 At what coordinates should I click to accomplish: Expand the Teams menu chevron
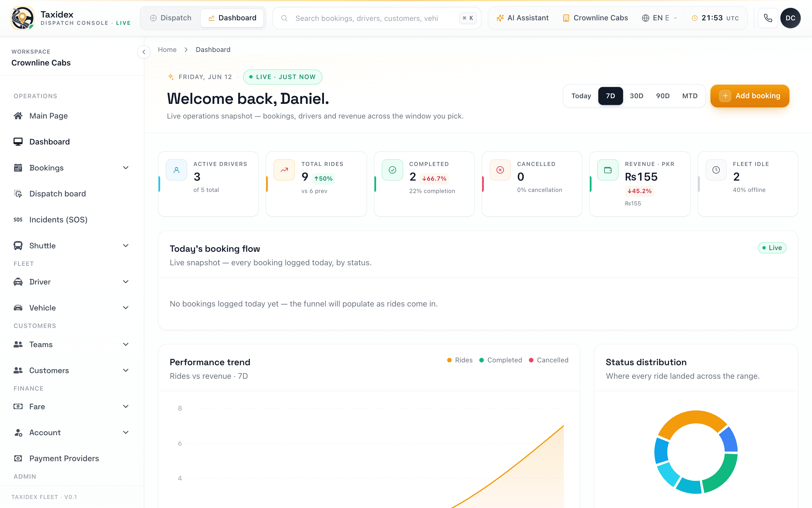126,344
